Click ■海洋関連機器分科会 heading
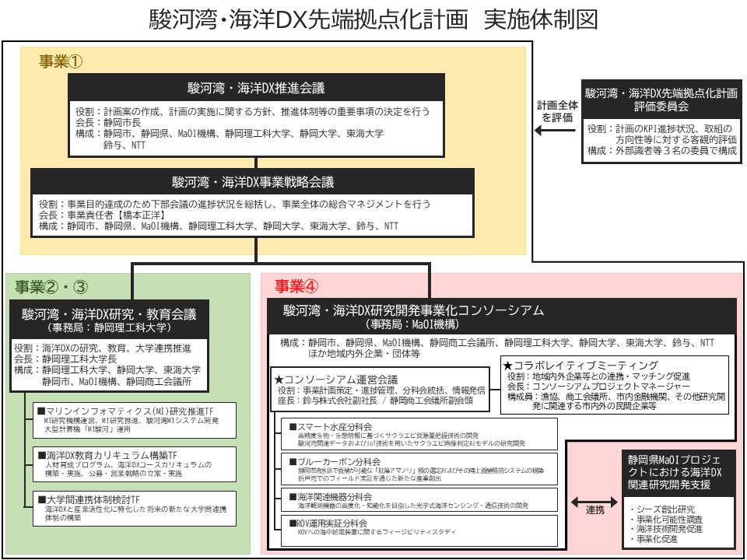 click(331, 496)
